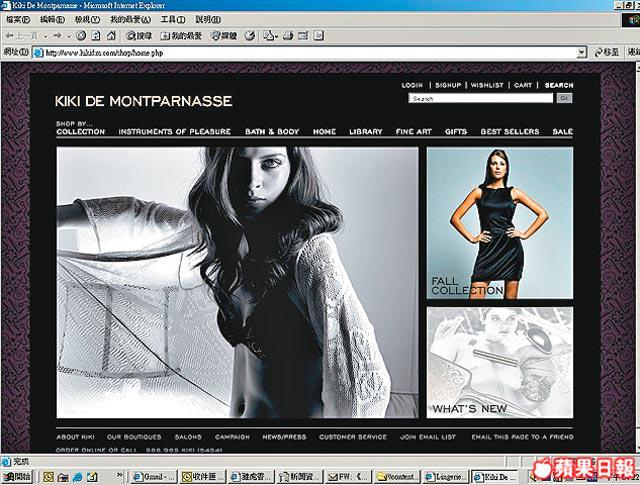The height and width of the screenshot is (485, 640).
Task: Open the Bath & Body nav item
Action: (x=272, y=131)
